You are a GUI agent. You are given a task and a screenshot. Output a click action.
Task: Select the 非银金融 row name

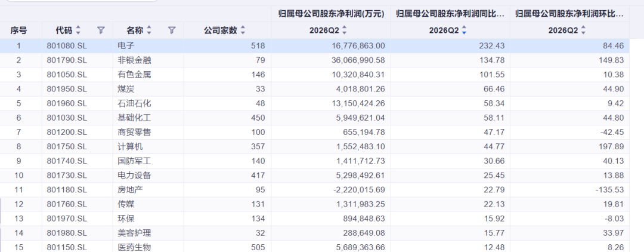pyautogui.click(x=134, y=60)
